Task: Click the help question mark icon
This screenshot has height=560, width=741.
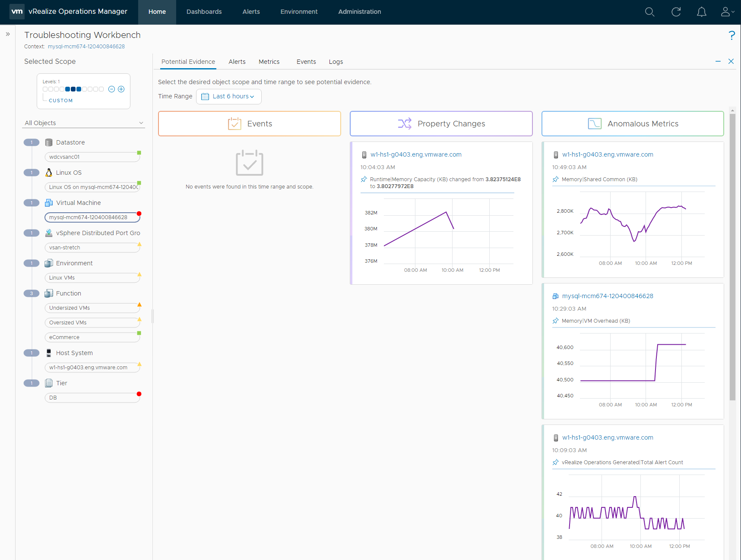Action: point(731,35)
